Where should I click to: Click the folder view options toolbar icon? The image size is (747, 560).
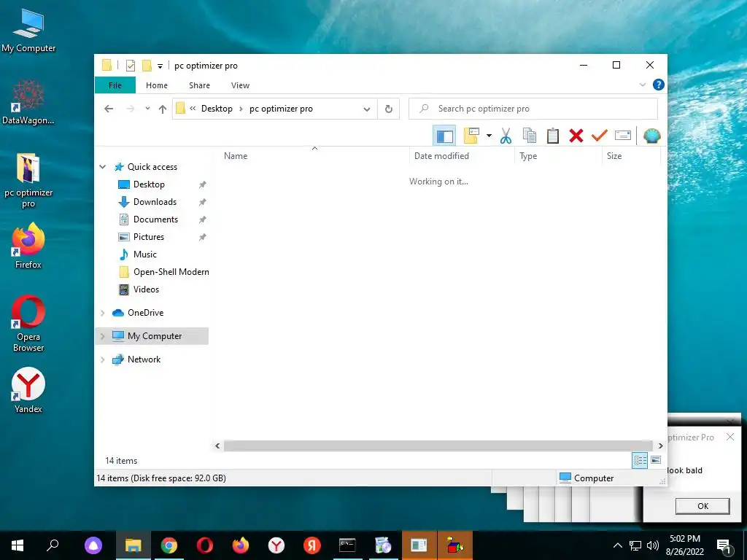tap(471, 136)
